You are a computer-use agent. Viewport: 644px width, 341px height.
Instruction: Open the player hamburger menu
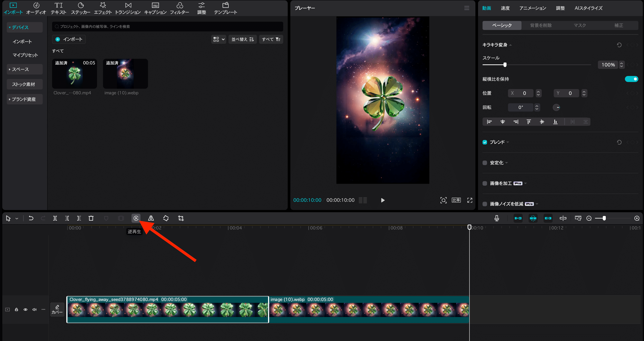click(x=466, y=8)
